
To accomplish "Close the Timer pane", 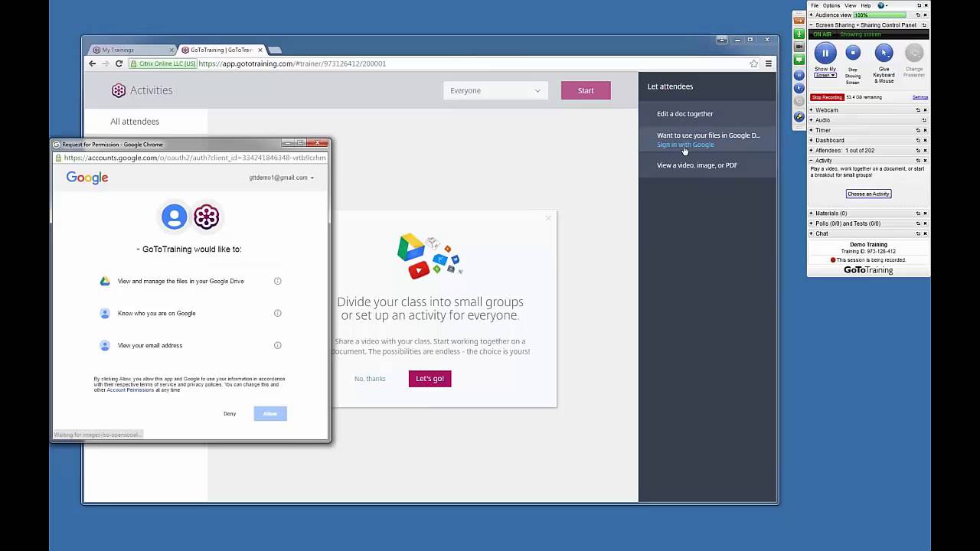I will (925, 130).
